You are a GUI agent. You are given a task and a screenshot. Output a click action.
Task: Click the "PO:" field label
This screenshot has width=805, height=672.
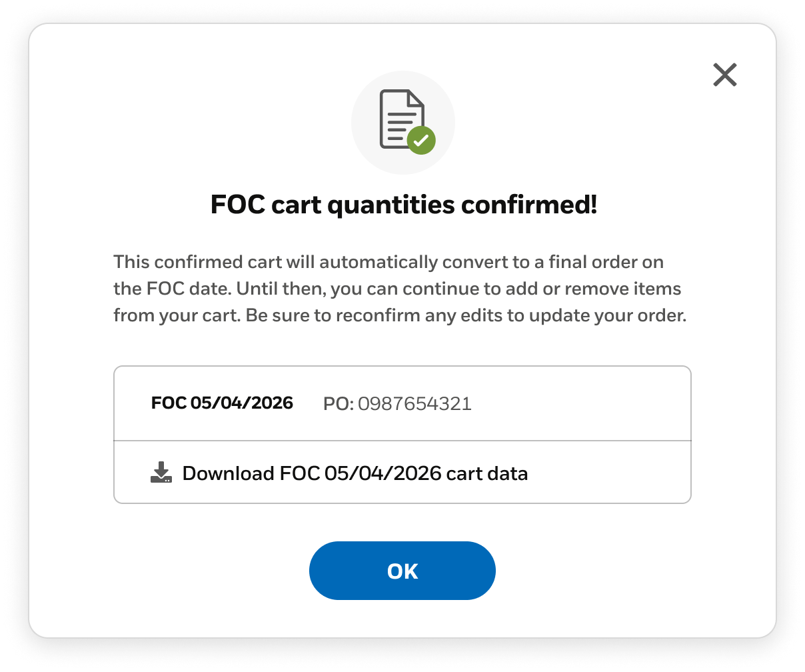click(x=338, y=403)
